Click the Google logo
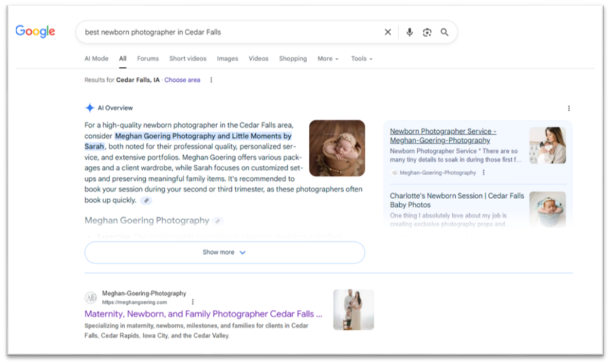610x364 pixels. click(x=35, y=32)
